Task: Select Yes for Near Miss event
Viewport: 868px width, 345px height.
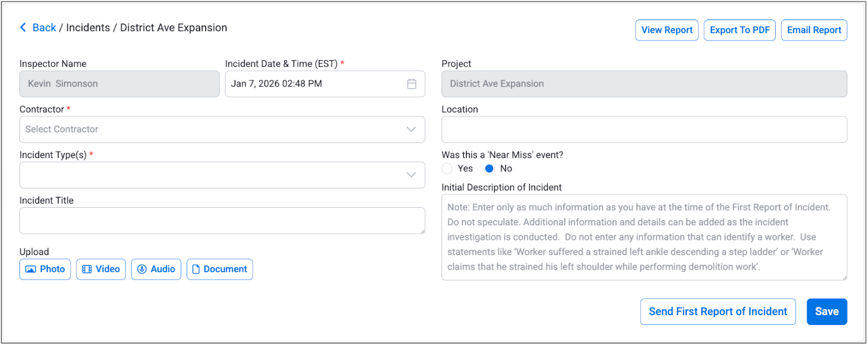Action: (447, 169)
